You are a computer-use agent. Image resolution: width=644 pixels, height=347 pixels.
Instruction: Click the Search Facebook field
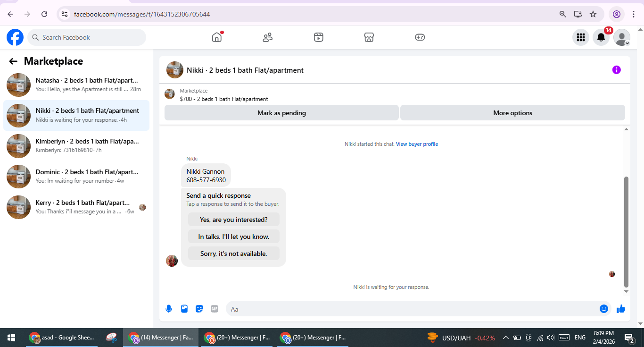click(87, 37)
